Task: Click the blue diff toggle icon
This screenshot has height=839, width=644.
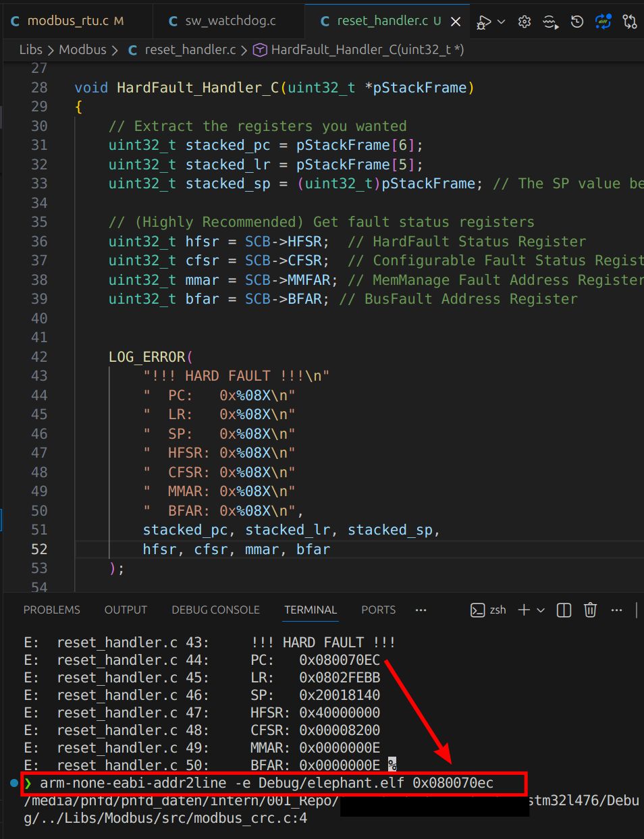Action: point(603,22)
